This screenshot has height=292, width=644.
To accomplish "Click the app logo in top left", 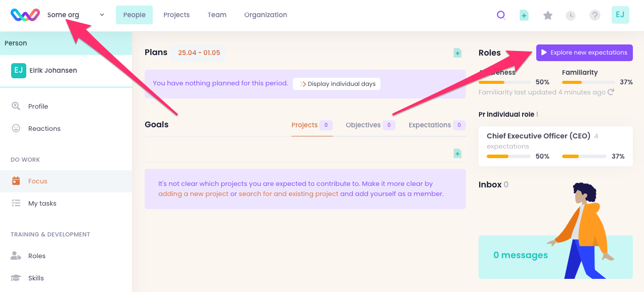I will click(x=25, y=15).
